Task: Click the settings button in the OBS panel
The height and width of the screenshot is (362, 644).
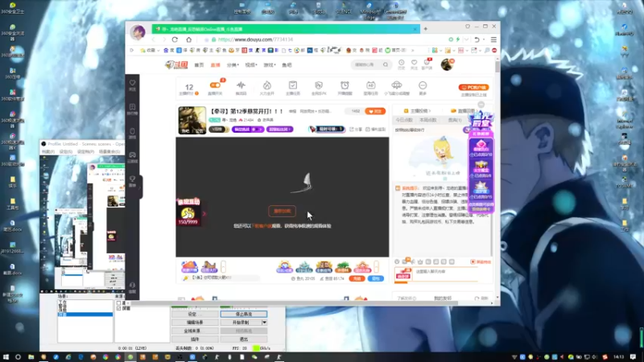Action: pyautogui.click(x=195, y=314)
